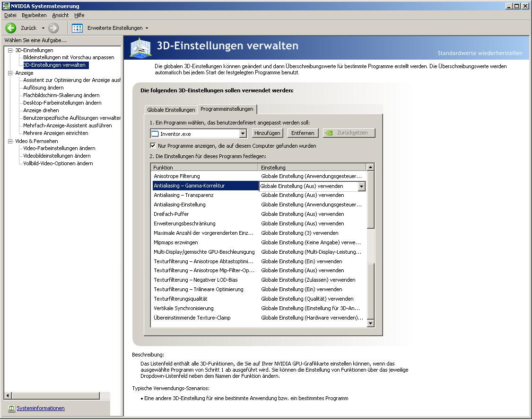Open the Zurück history dropdown arrow
The width and height of the screenshot is (532, 419).
pyautogui.click(x=43, y=28)
